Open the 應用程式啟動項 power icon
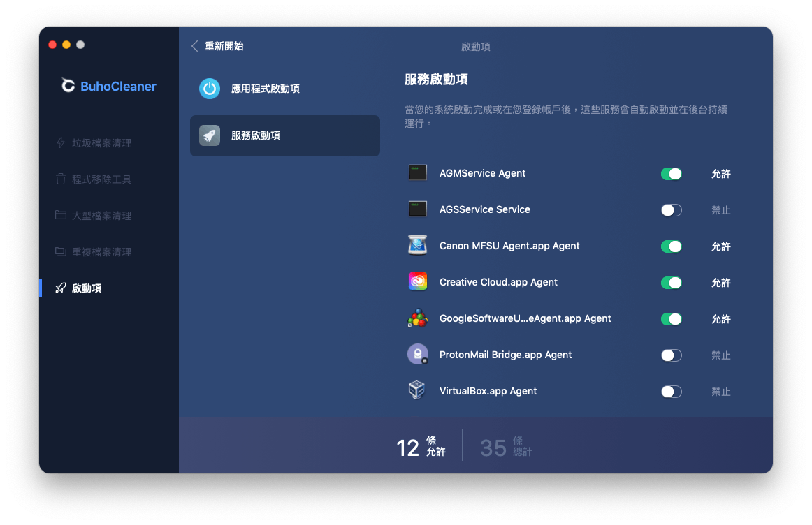The width and height of the screenshot is (812, 525). pos(210,89)
